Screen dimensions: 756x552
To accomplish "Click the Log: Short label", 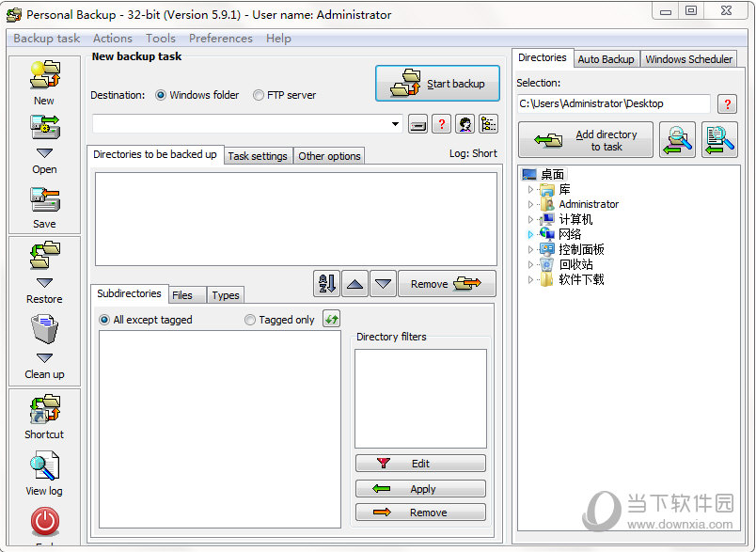I will [x=472, y=153].
